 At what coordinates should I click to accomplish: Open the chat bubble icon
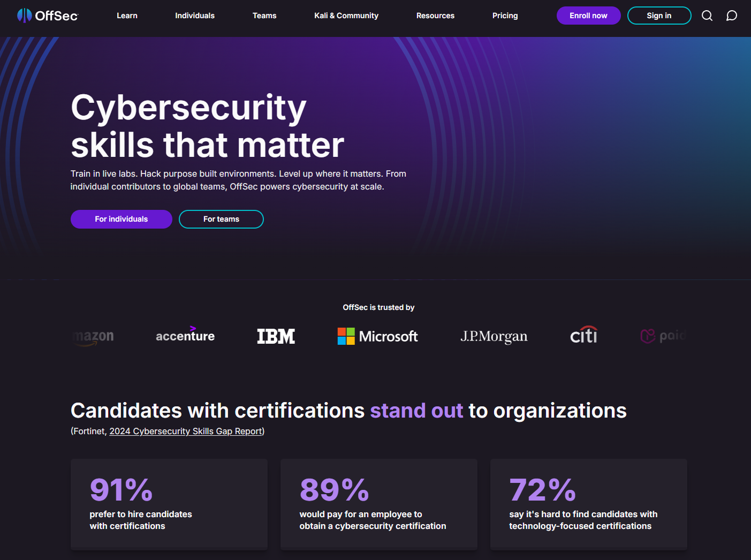click(731, 16)
